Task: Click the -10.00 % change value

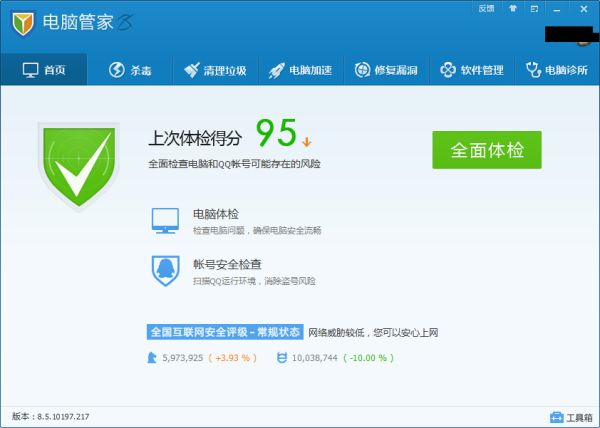Action: pyautogui.click(x=368, y=358)
